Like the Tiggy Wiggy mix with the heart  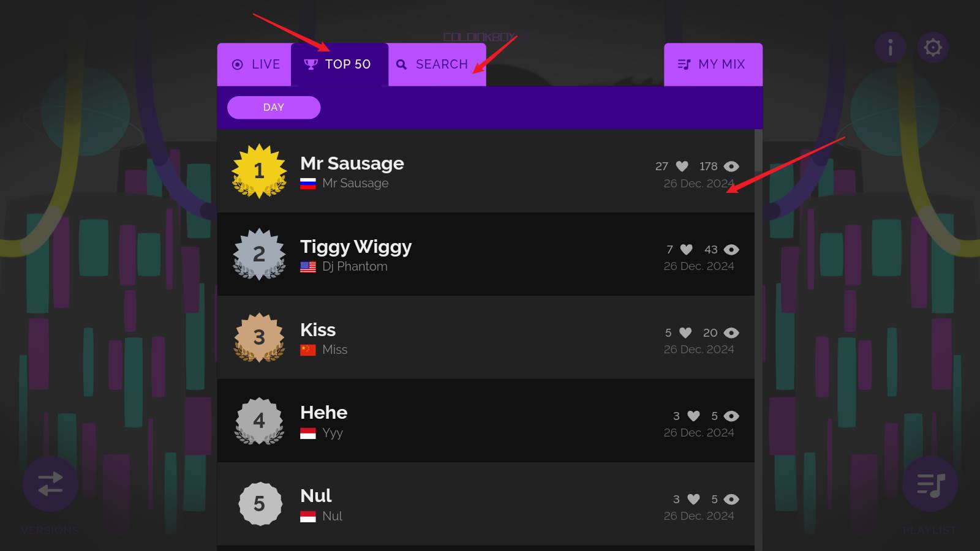point(687,250)
